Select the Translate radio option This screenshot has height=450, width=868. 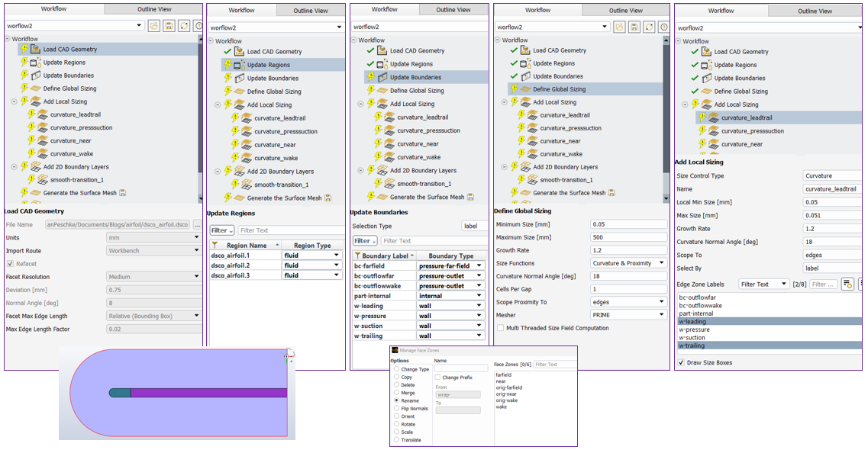[396, 440]
